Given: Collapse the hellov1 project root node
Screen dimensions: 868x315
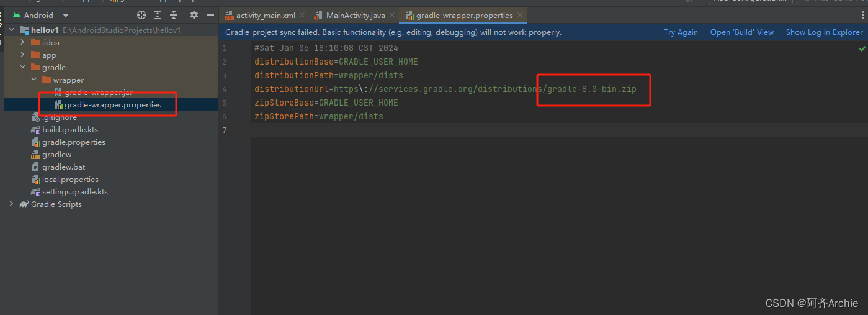Looking at the screenshot, I should pos(12,30).
